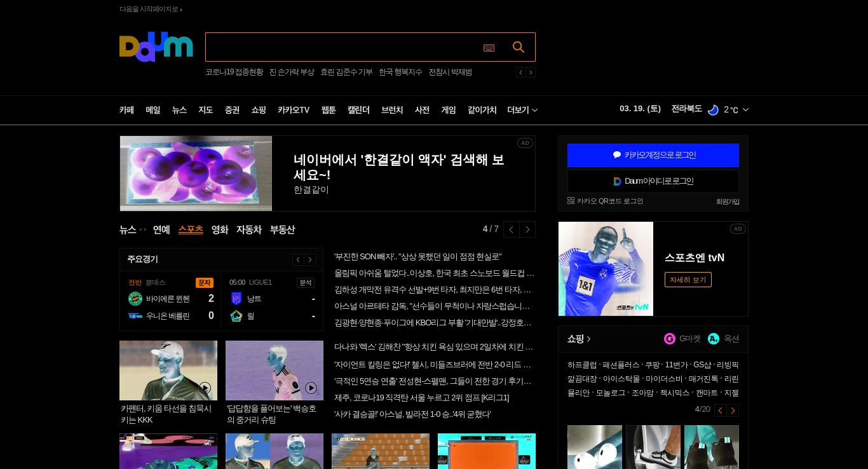Screen dimensions: 868x469
Task: Expand the weather region dropdown arrow
Action: [745, 110]
